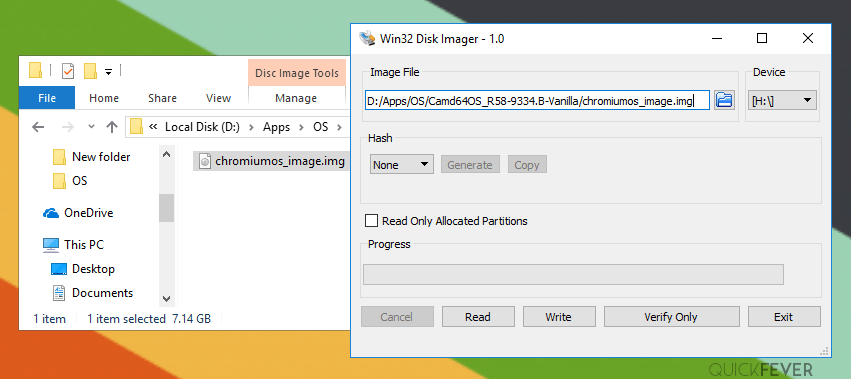Click the Generate hash button
Screen dimensions: 851x379
click(470, 165)
